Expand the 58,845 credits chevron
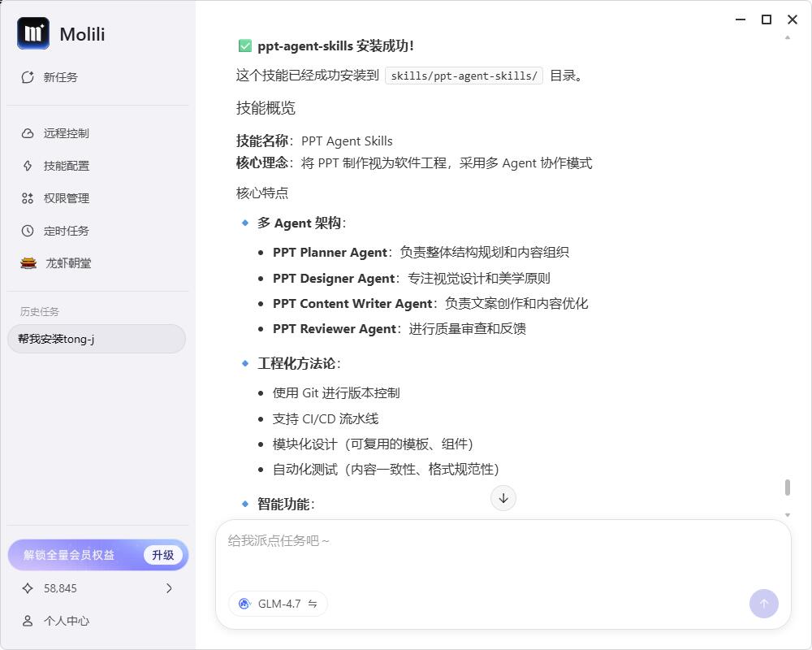The width and height of the screenshot is (812, 650). point(169,588)
